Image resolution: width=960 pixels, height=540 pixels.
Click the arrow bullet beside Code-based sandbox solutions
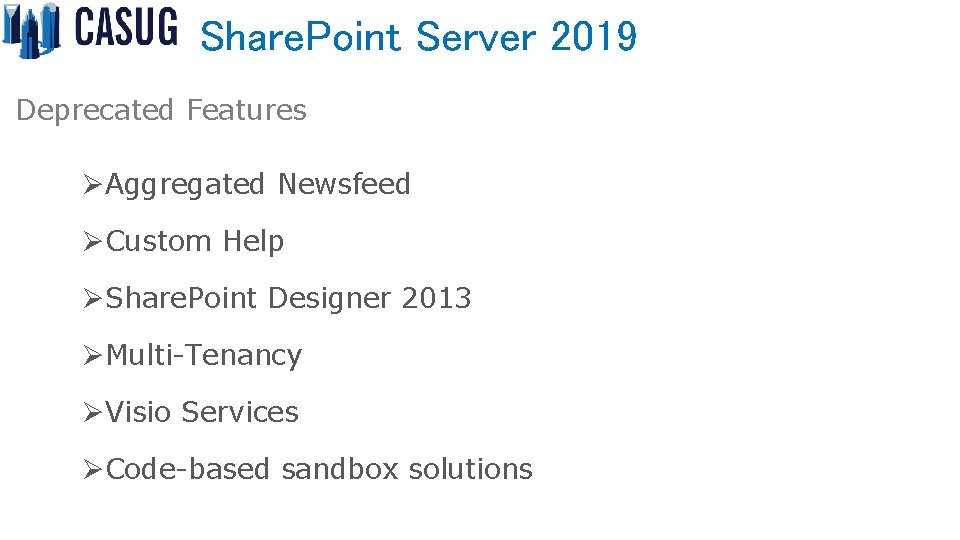coord(92,470)
